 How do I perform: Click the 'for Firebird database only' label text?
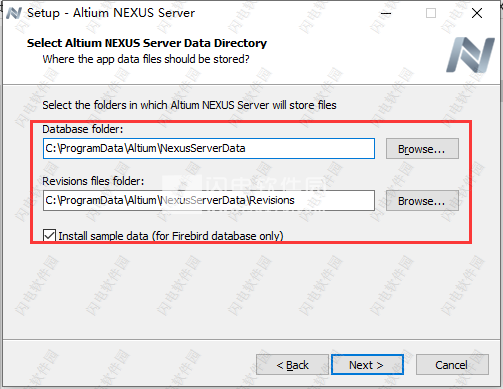pyautogui.click(x=219, y=236)
